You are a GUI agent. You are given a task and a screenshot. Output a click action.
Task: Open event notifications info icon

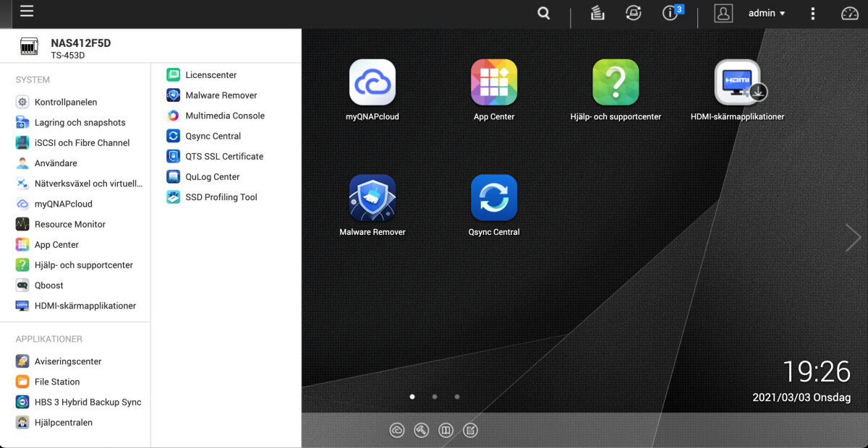pyautogui.click(x=672, y=12)
